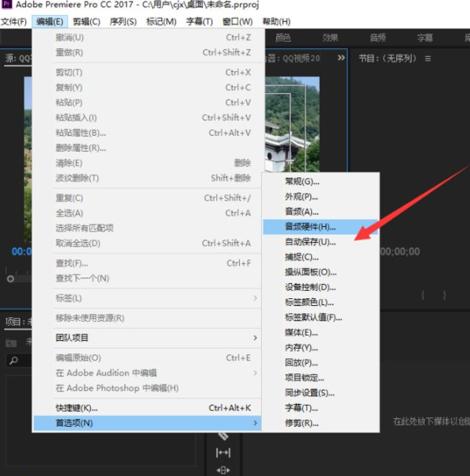Choose 删除属性(R)... menu entry
Viewport: 470px width, 476px height.
(x=147, y=148)
